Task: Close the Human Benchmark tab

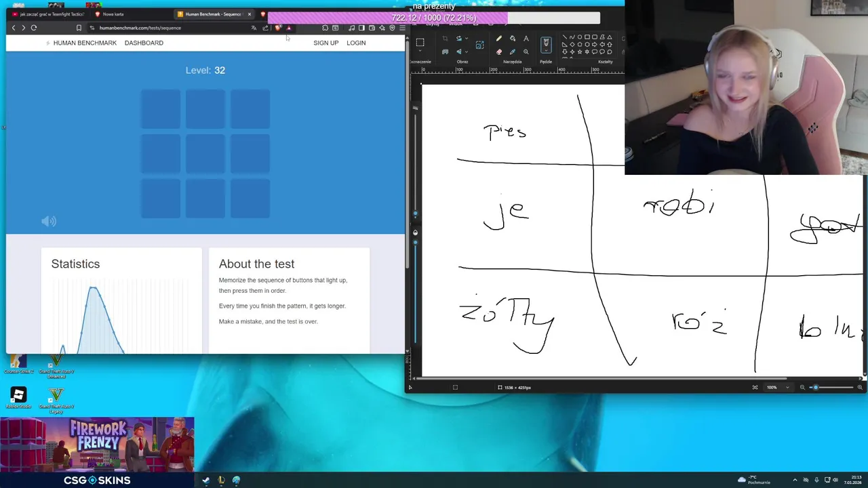Action: pyautogui.click(x=249, y=14)
